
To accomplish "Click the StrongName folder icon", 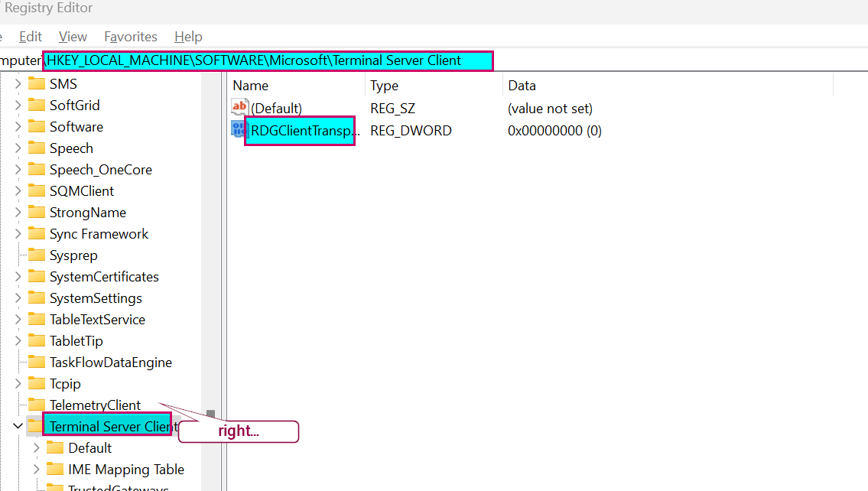I will pos(37,213).
